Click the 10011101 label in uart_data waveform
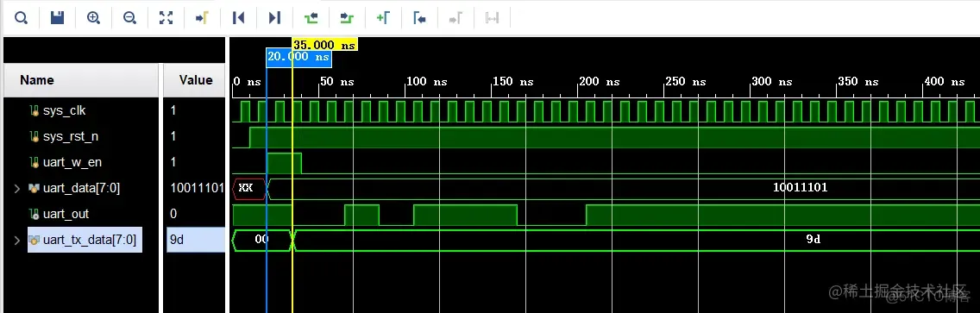This screenshot has height=313, width=980. tap(800, 187)
